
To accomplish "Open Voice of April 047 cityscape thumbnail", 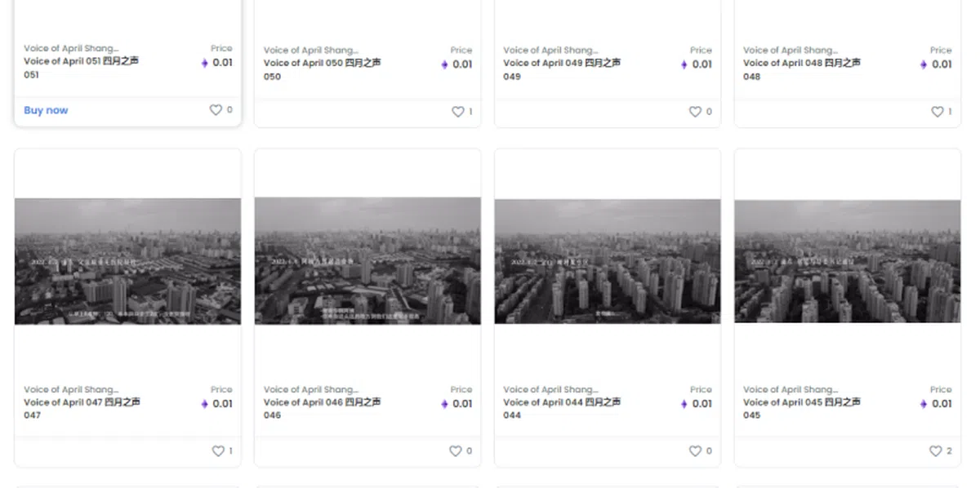I will 127,261.
